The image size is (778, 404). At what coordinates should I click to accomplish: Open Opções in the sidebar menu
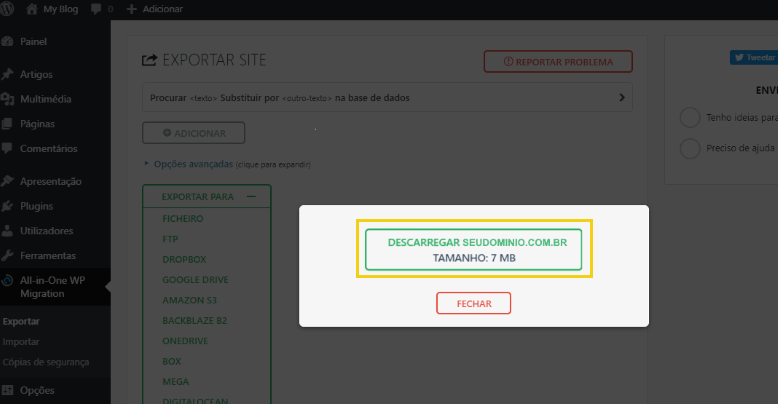37,391
